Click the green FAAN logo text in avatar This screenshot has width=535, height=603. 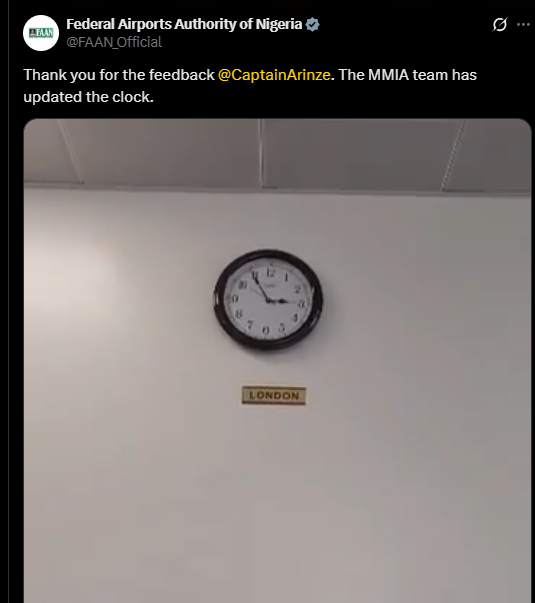click(x=41, y=33)
